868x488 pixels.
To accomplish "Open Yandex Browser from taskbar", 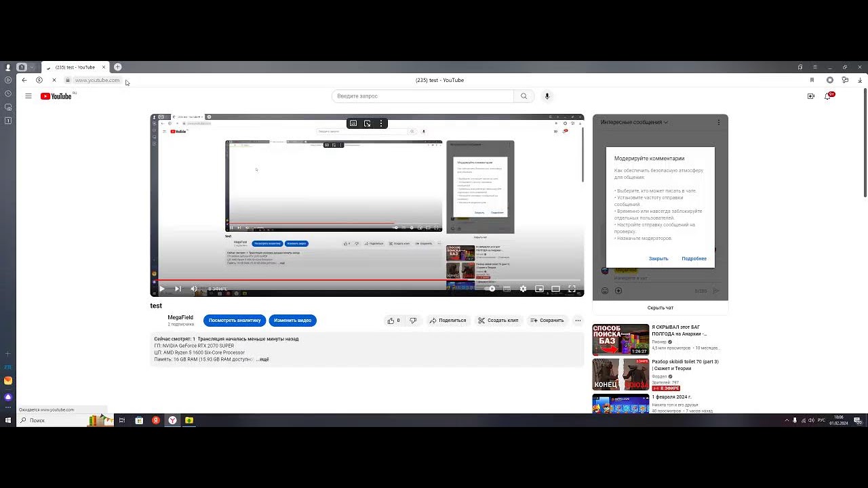I will pyautogui.click(x=172, y=420).
